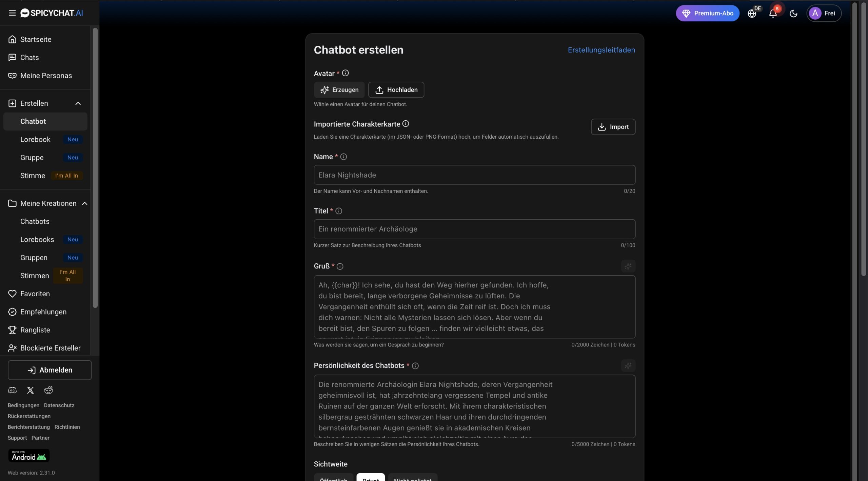Open the Bedingungen link

coord(23,405)
